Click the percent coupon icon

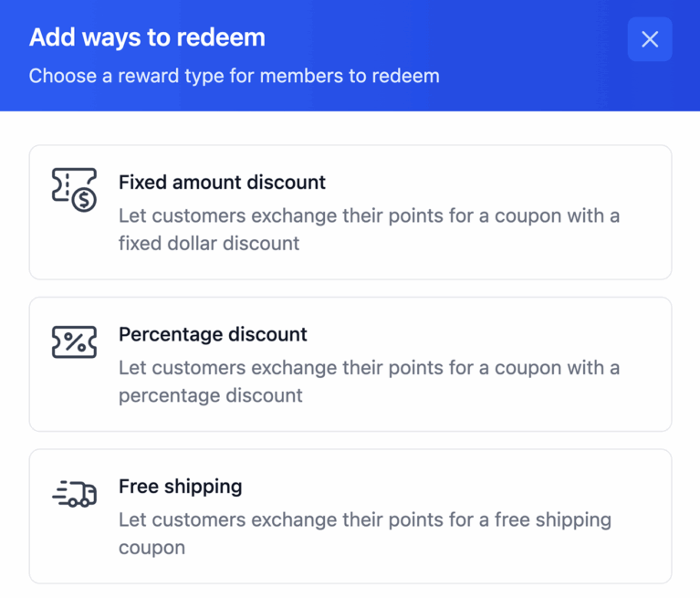[74, 342]
